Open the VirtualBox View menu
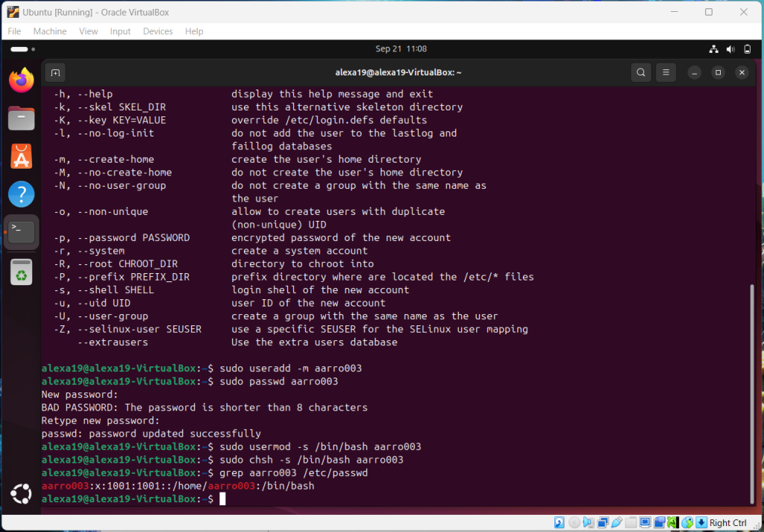The image size is (764, 532). [x=89, y=31]
